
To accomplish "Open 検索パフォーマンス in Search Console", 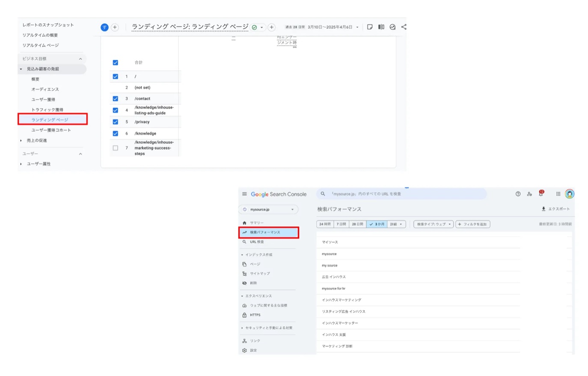I will [269, 232].
